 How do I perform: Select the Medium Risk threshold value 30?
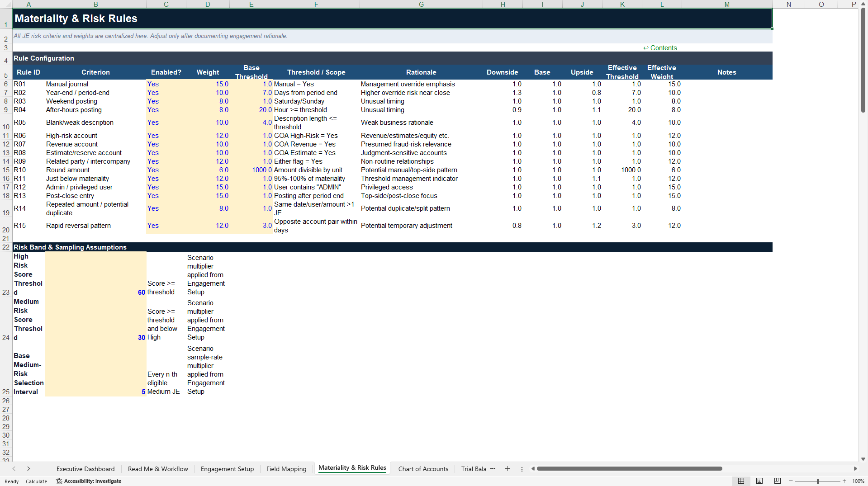coord(95,320)
